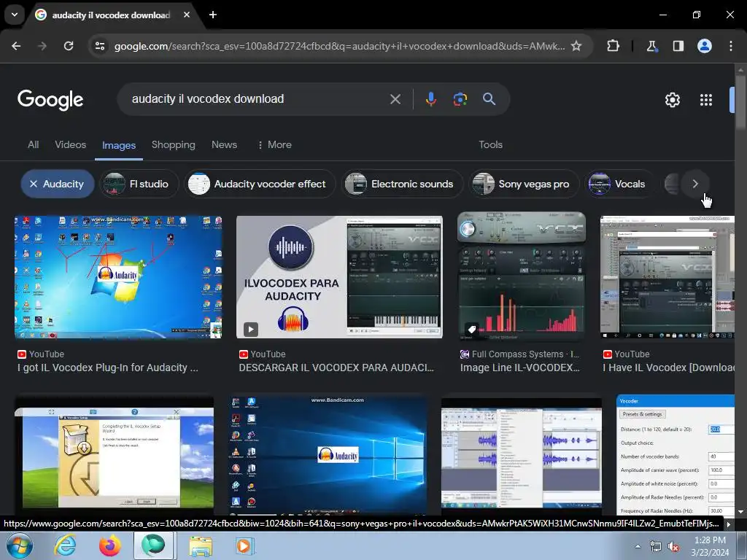Submit search with magnifier icon
The height and width of the screenshot is (560, 747).
[489, 99]
